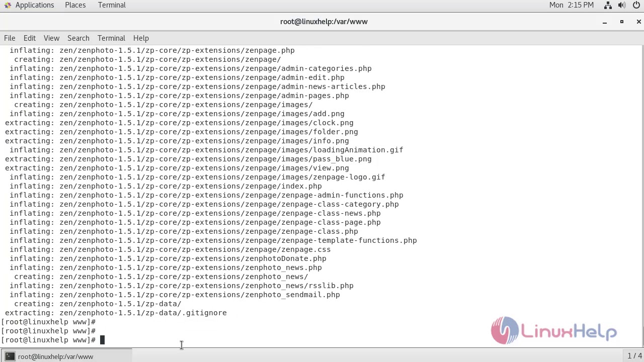Click the line ending with zenpage-template-functions.php
The image size is (644, 362).
[213, 240]
